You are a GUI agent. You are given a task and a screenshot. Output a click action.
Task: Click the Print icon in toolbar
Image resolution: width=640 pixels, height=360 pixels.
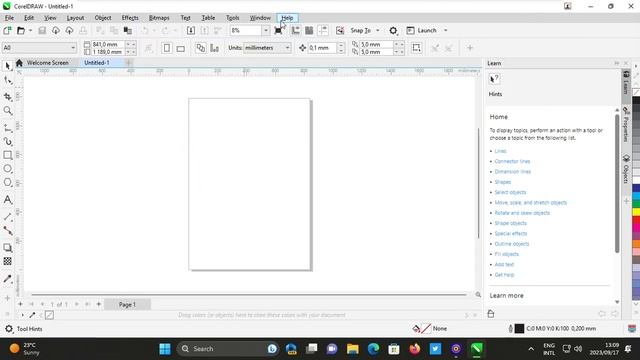pyautogui.click(x=83, y=31)
